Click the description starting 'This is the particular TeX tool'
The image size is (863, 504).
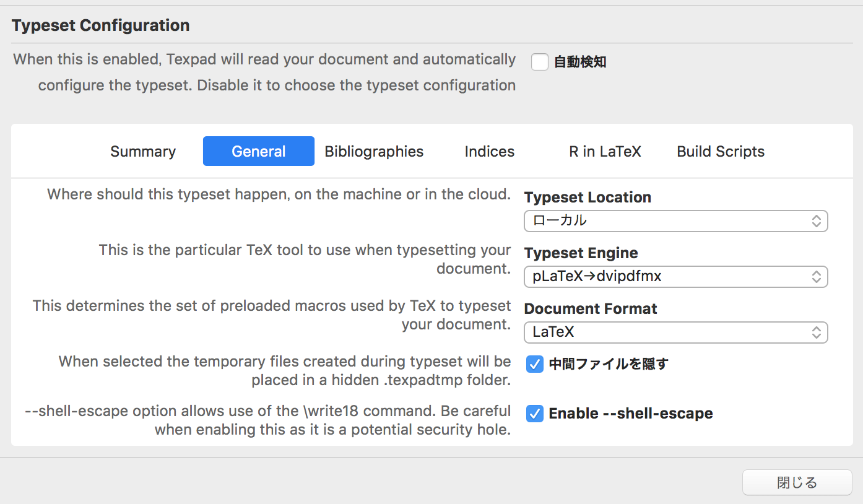tap(305, 259)
